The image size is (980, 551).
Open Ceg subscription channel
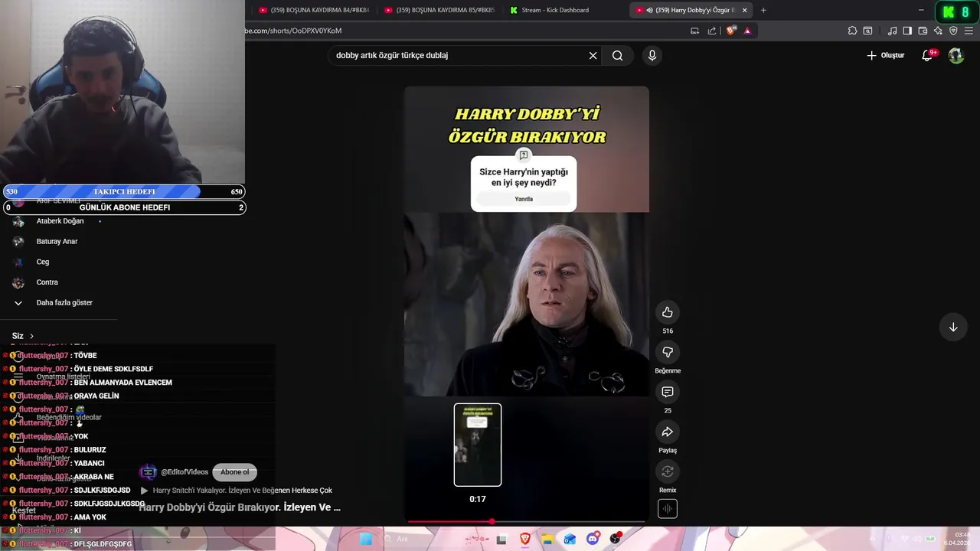tap(42, 262)
